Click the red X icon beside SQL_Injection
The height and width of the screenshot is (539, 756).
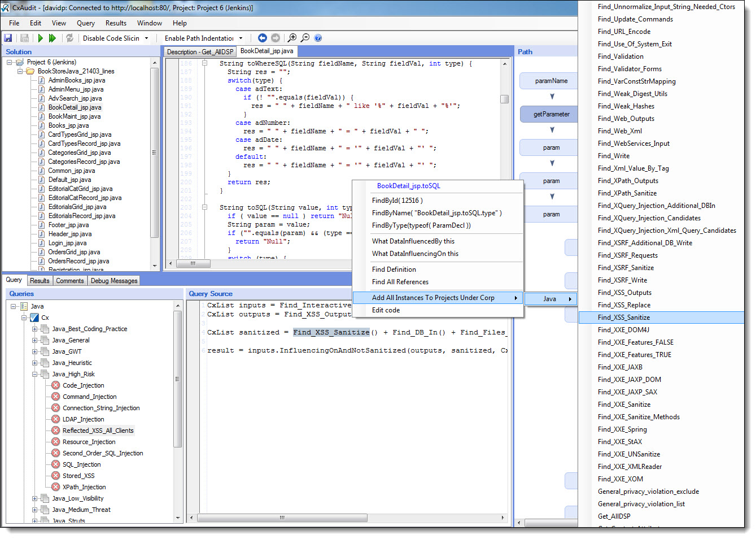coord(55,464)
